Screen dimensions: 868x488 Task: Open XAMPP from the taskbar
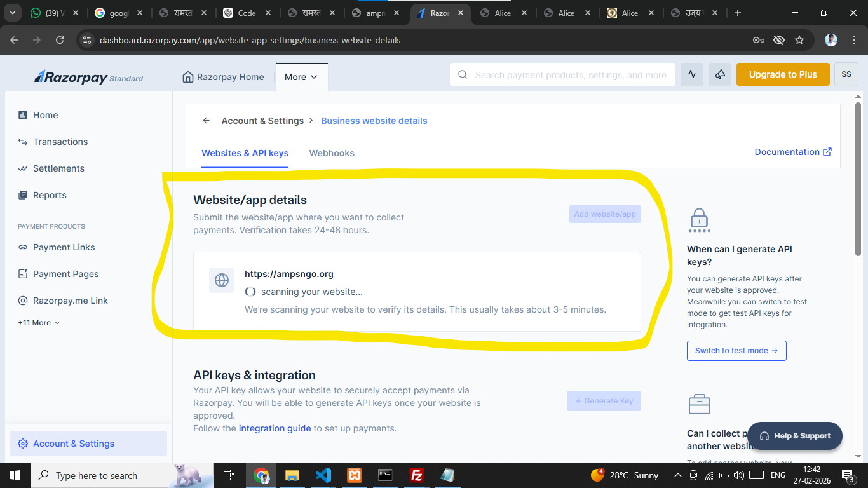click(x=354, y=475)
